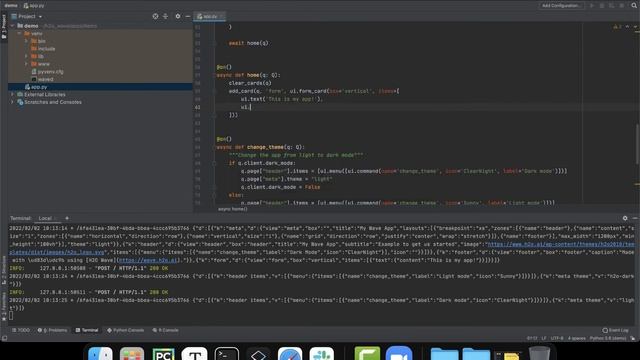The height and width of the screenshot is (360, 640).
Task: Collapse the venv folder
Action: point(20,33)
